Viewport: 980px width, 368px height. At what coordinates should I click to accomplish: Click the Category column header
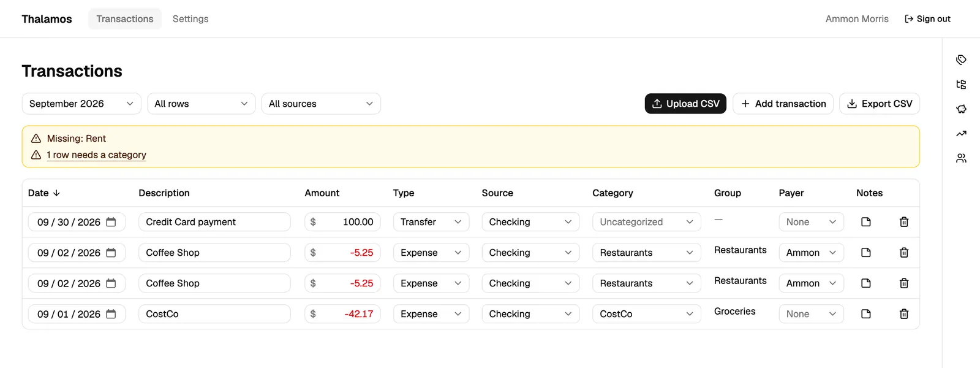[x=612, y=193]
